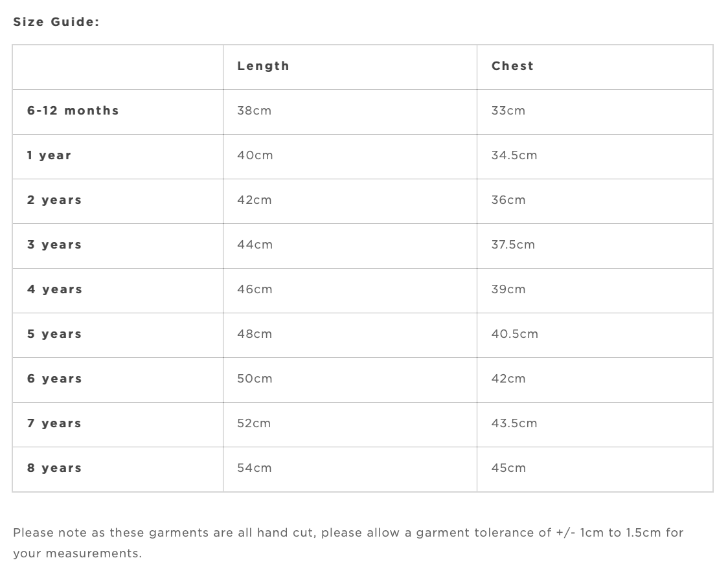This screenshot has width=728, height=580.
Task: Click the 54cm length cell
Action: tap(254, 468)
